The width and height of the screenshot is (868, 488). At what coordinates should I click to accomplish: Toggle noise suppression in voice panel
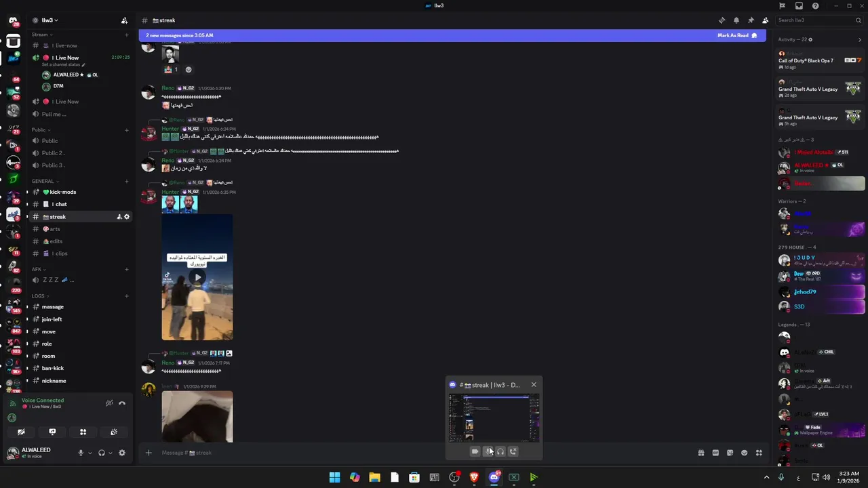109,403
